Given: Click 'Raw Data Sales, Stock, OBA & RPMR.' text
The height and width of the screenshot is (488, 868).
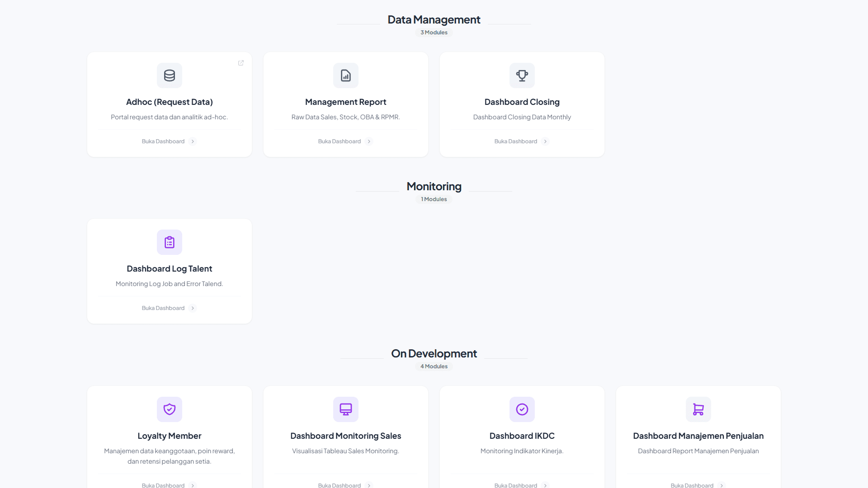Looking at the screenshot, I should tap(346, 117).
